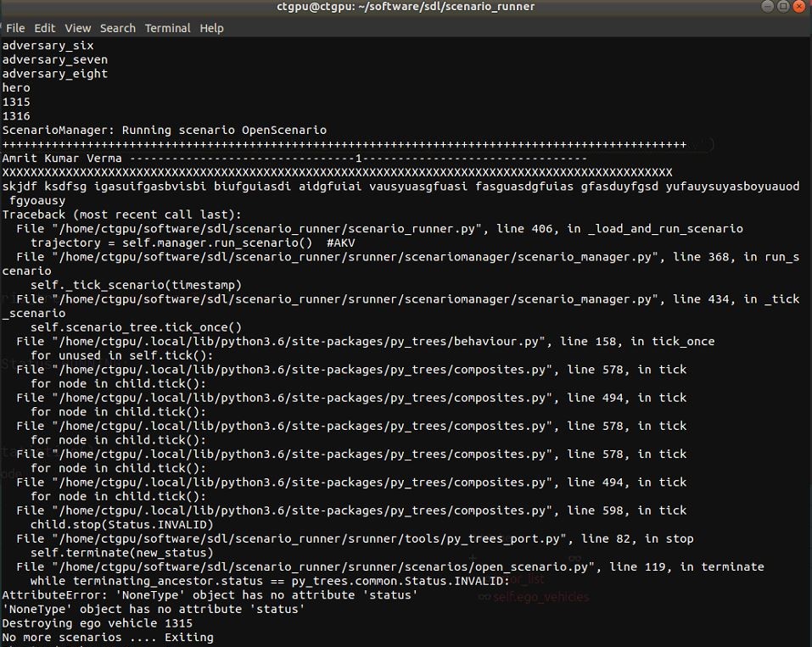Open the View menu

point(78,28)
